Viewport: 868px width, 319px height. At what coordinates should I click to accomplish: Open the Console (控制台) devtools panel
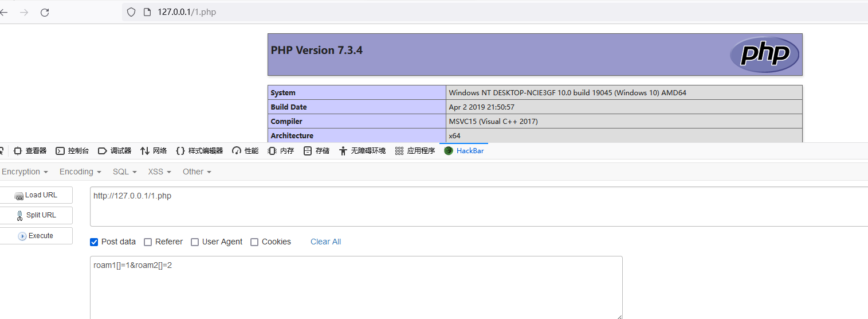click(72, 151)
